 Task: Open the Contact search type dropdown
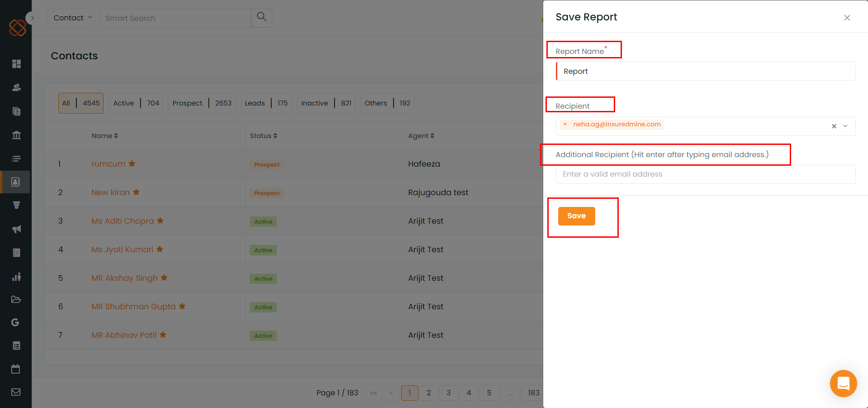point(71,18)
